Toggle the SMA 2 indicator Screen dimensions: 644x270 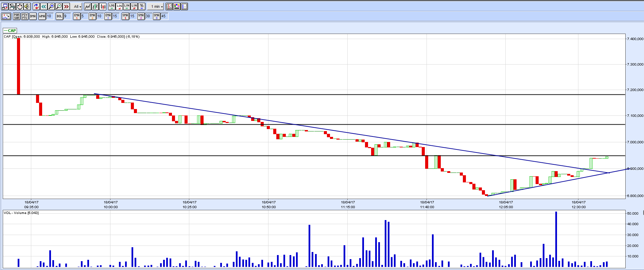(x=141, y=16)
